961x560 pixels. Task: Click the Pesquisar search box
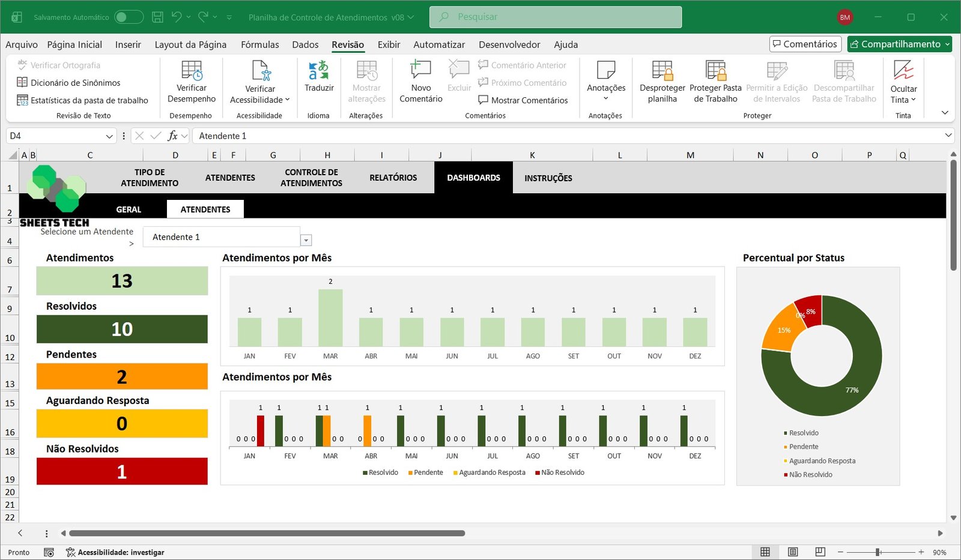(556, 17)
